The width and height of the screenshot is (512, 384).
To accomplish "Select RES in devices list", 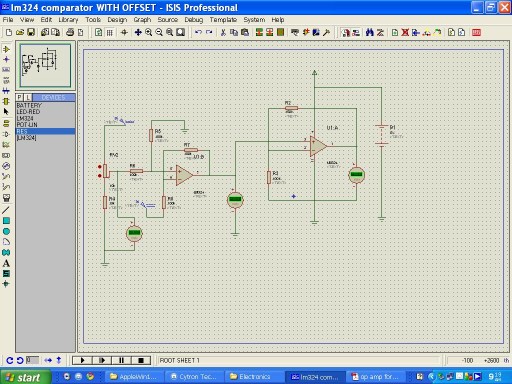I will [x=45, y=131].
